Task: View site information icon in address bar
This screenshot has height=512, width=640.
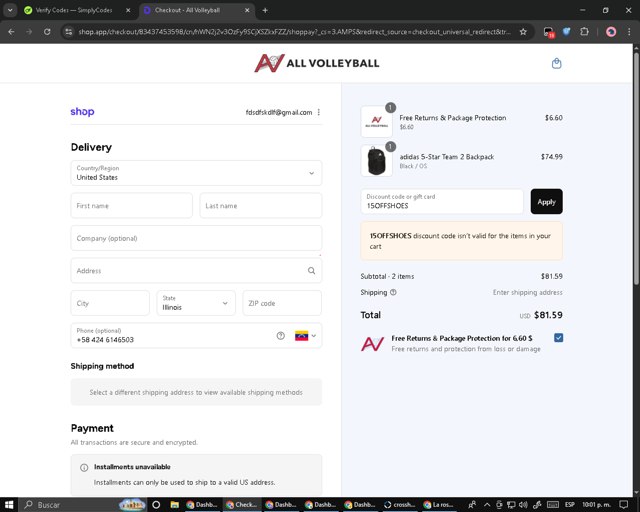Action: click(x=69, y=32)
